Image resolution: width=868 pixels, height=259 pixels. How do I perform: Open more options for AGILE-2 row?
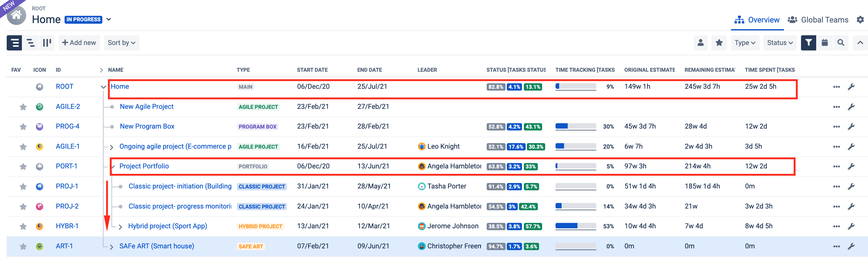pyautogui.click(x=836, y=107)
